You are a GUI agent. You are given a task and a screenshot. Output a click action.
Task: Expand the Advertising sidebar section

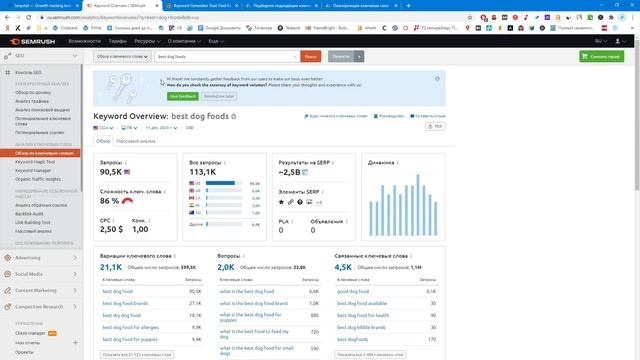[41, 258]
